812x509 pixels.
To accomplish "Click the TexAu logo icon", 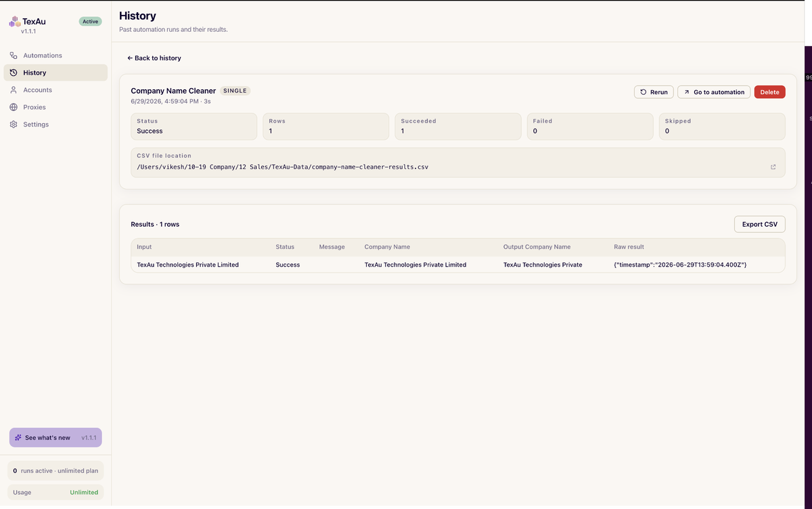I will click(14, 22).
